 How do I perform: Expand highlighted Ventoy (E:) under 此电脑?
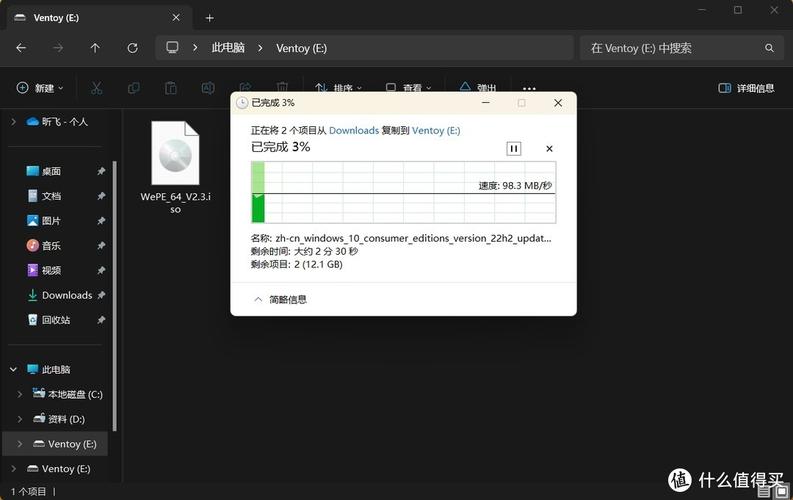(x=20, y=444)
